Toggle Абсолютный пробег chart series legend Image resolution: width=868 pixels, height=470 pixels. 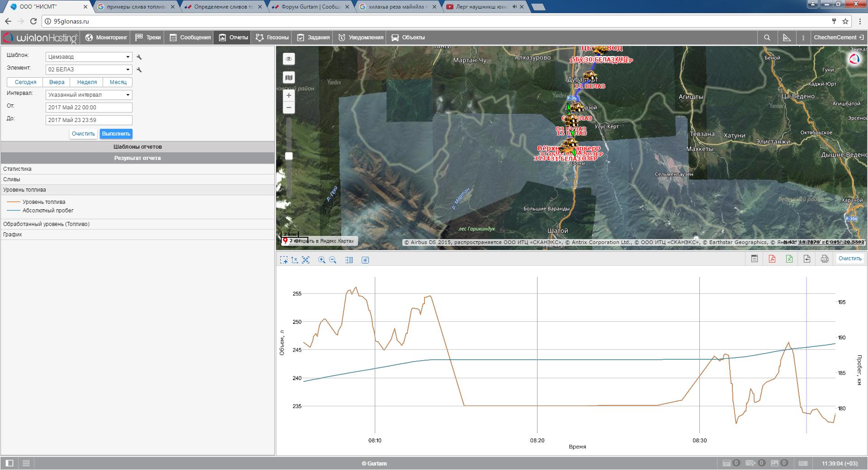47,211
